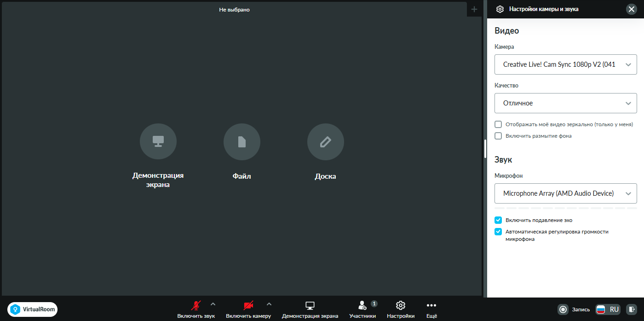This screenshot has height=321, width=644.
Task: Open the Микрофон selection dropdown
Action: click(x=566, y=193)
